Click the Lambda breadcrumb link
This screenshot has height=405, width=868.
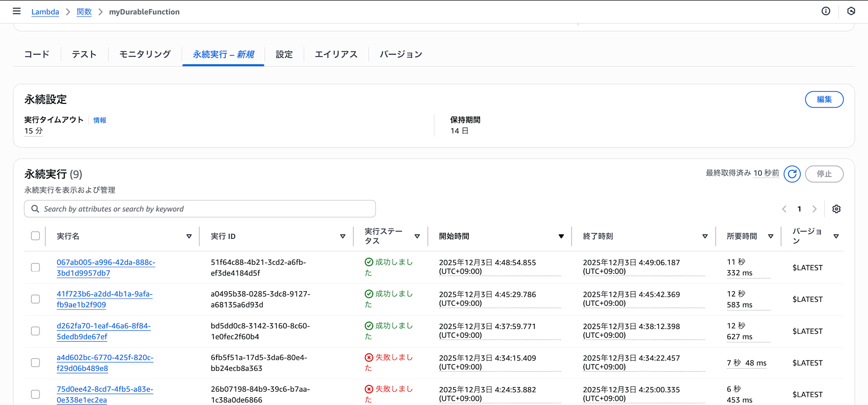coord(45,12)
